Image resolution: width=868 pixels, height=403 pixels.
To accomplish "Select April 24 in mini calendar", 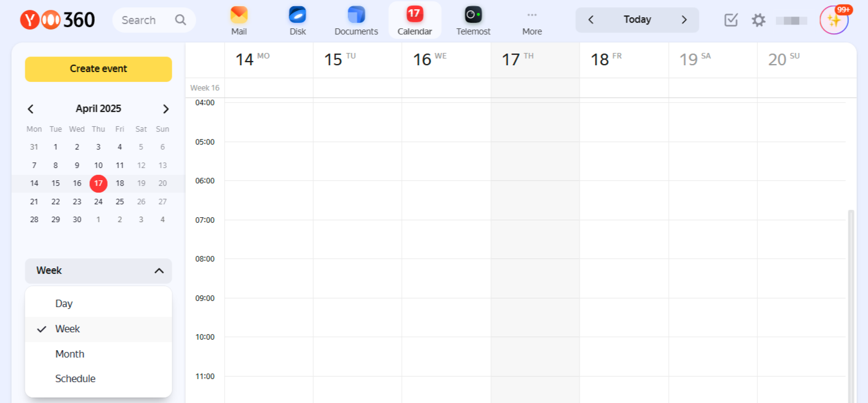I will [x=98, y=202].
